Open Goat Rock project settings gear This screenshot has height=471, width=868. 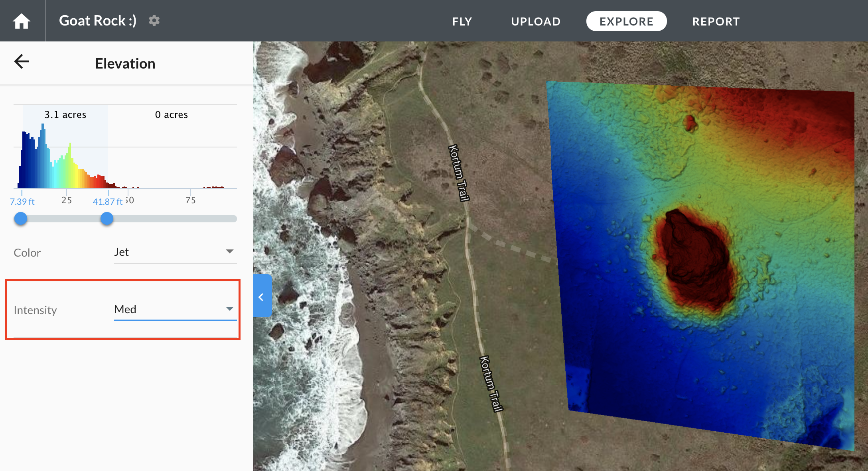(154, 20)
